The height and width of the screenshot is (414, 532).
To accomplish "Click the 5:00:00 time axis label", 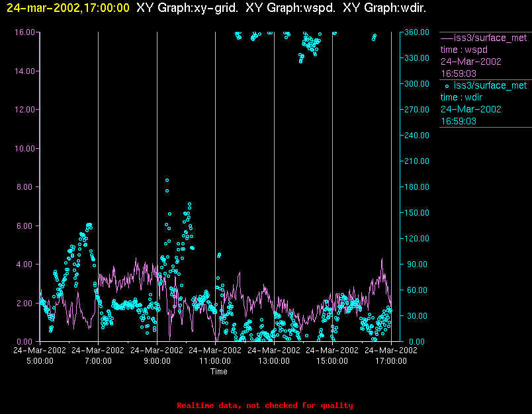I will coord(40,361).
